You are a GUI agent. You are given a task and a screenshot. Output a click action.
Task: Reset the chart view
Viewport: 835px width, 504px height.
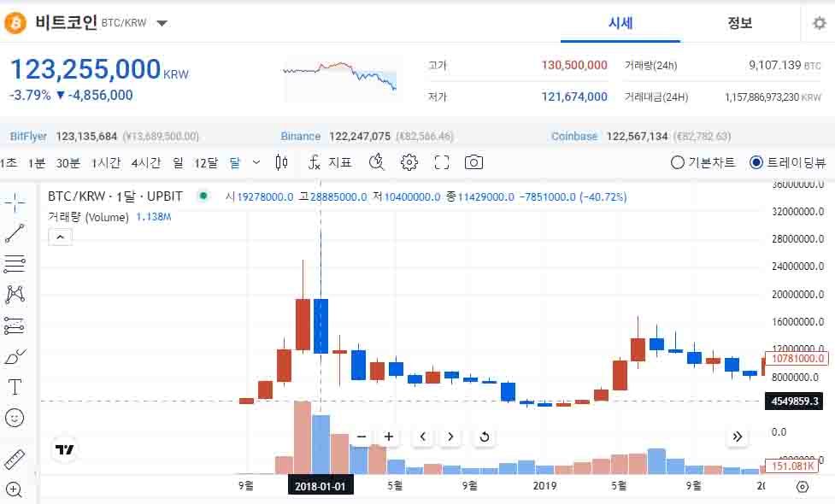(484, 437)
